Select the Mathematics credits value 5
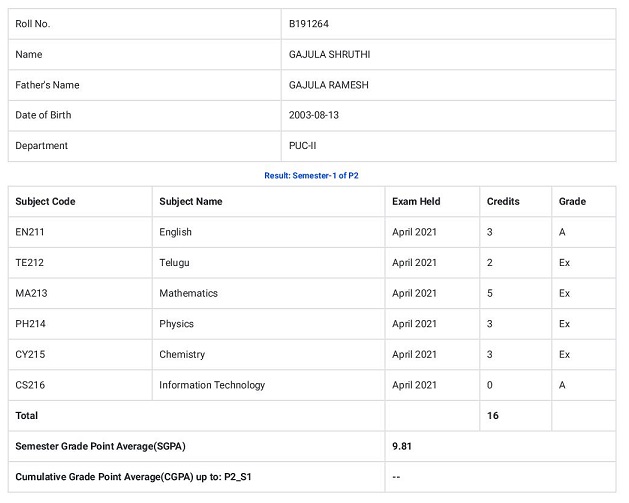629x503 pixels. [490, 294]
